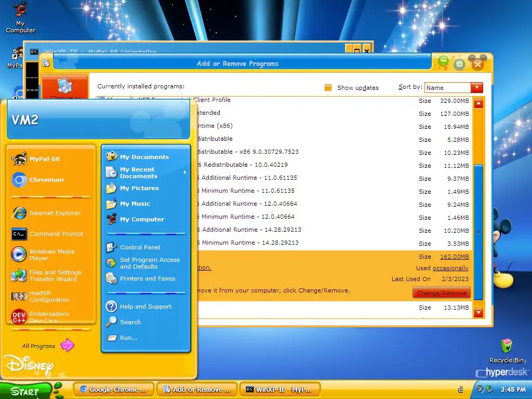Image resolution: width=532 pixels, height=399 pixels.
Task: Launch Embarcadero Dev-C++
Action: [51, 316]
